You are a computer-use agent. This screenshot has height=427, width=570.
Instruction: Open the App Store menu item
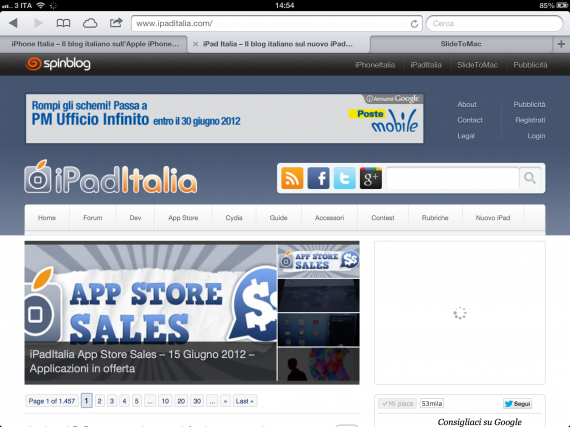click(x=183, y=218)
